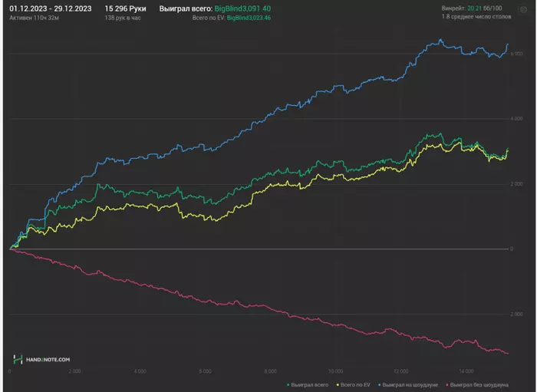
Task: Click the yellow dot for Всего по EV
Action: click(x=338, y=383)
